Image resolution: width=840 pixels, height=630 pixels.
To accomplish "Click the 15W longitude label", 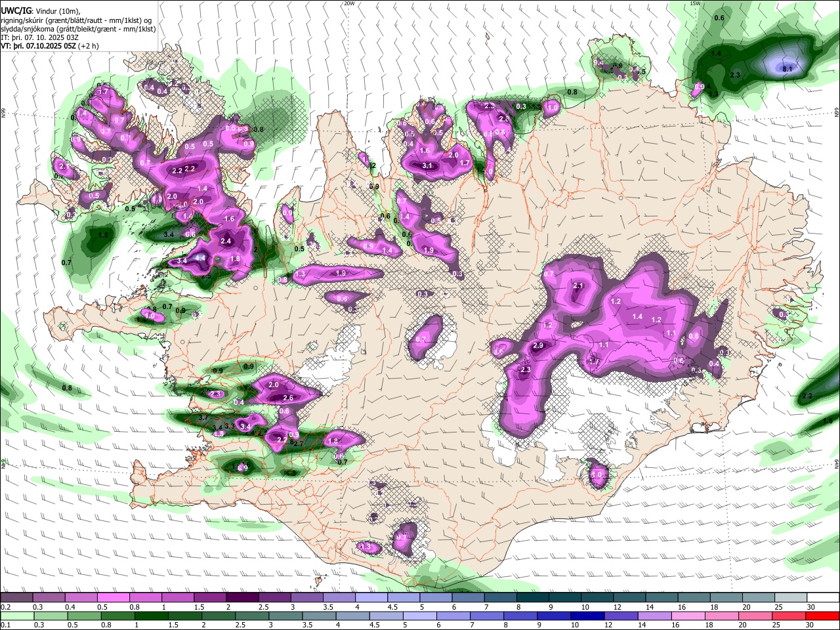I will 696,3.
